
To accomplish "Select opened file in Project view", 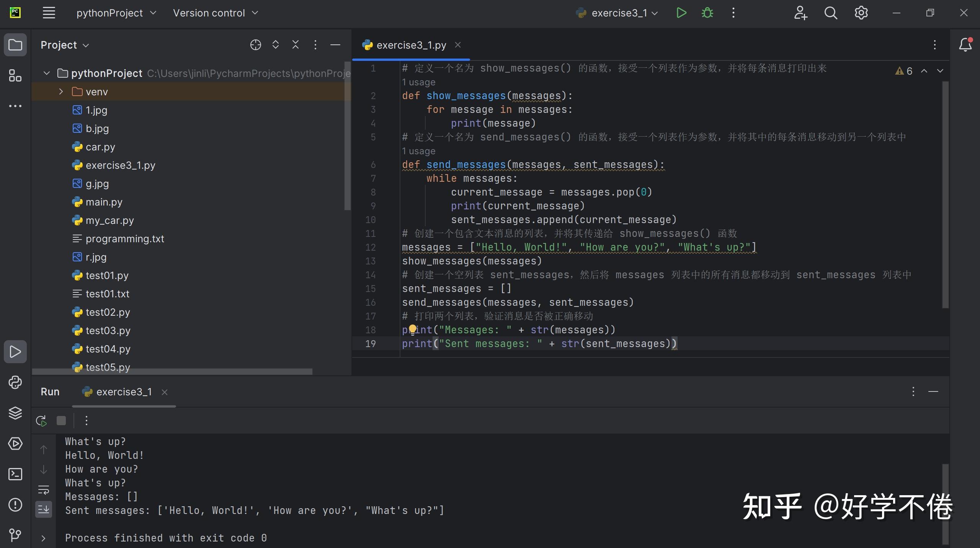I will 256,45.
